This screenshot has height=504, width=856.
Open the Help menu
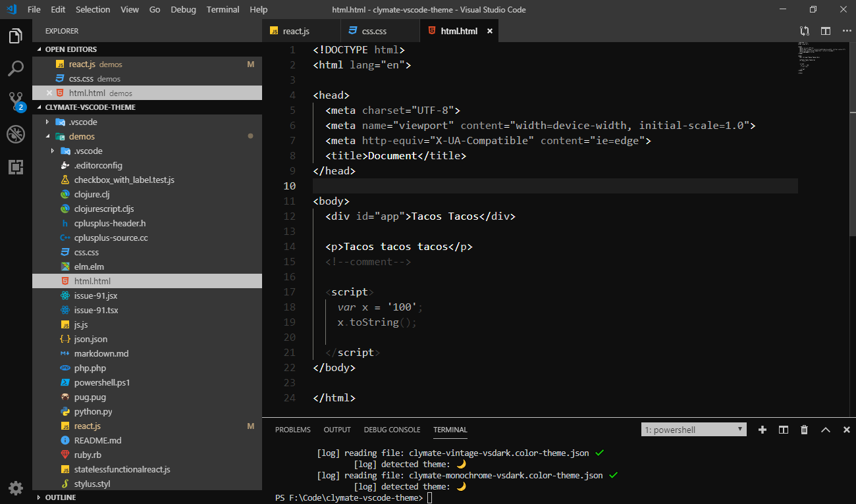point(259,9)
